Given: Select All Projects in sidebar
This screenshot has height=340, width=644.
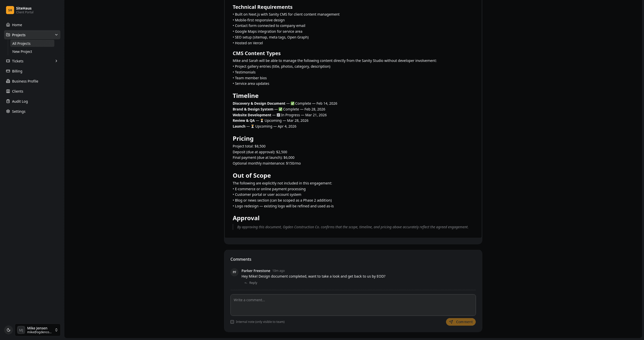Looking at the screenshot, I should [x=21, y=43].
